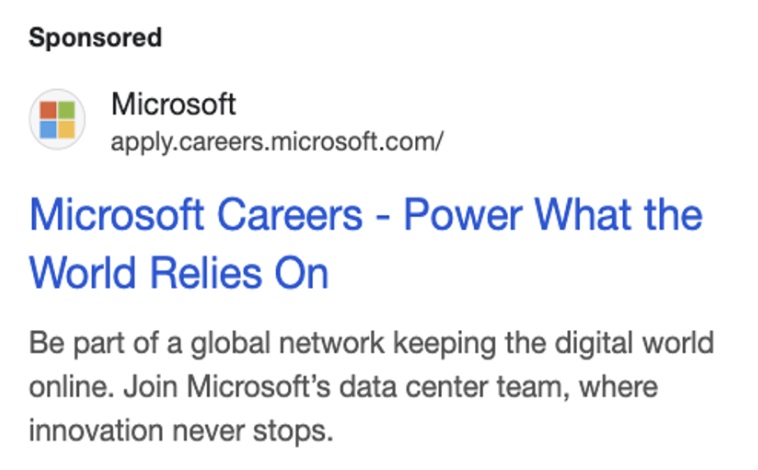The height and width of the screenshot is (470, 758).
Task: Click the "World Relies On" headline line
Action: click(x=179, y=272)
